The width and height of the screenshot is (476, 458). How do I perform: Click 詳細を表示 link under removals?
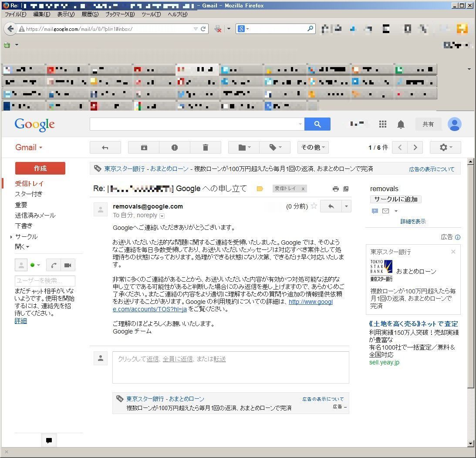coord(413,222)
